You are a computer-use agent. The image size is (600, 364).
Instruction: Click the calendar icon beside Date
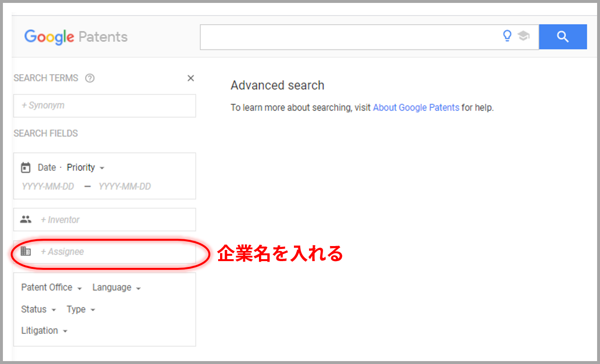(x=26, y=167)
